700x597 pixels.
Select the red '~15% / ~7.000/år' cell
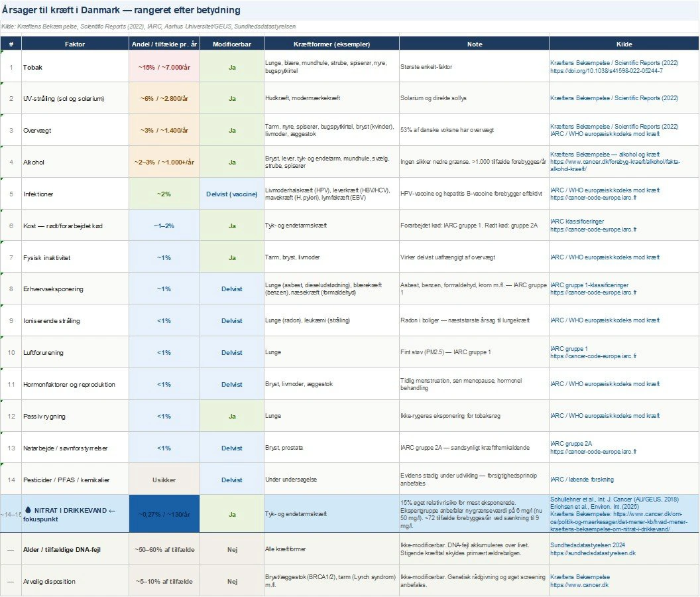pyautogui.click(x=164, y=67)
